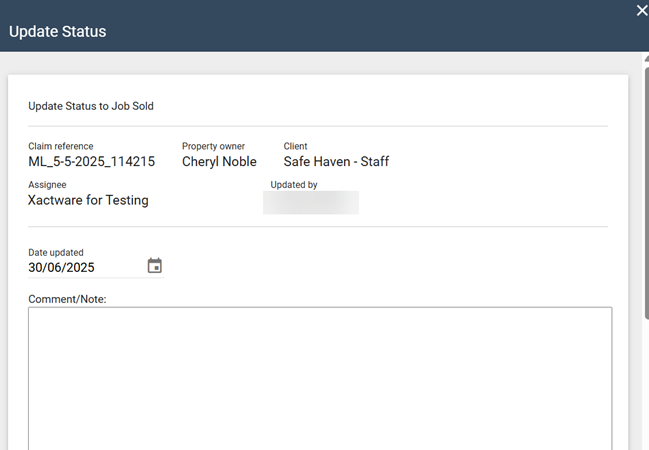Click the Comment/Note label
This screenshot has width=649, height=450.
click(x=67, y=299)
